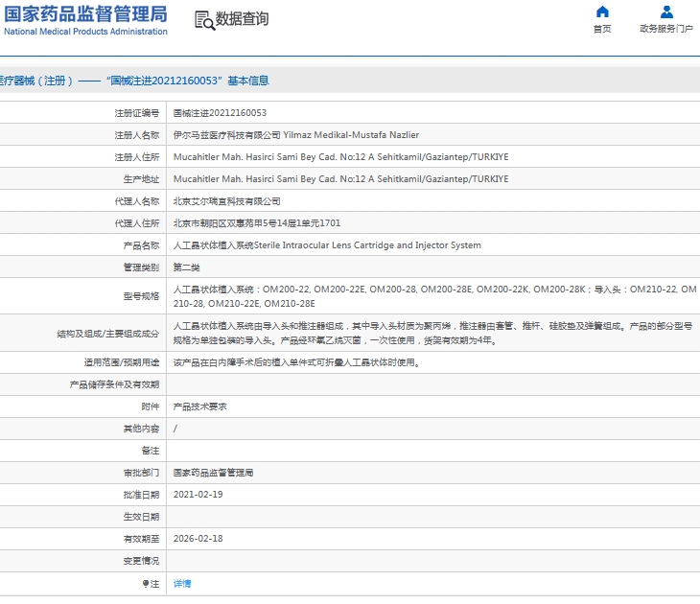The image size is (700, 604).
Task: Click the 管理类别 label
Action: (x=141, y=267)
